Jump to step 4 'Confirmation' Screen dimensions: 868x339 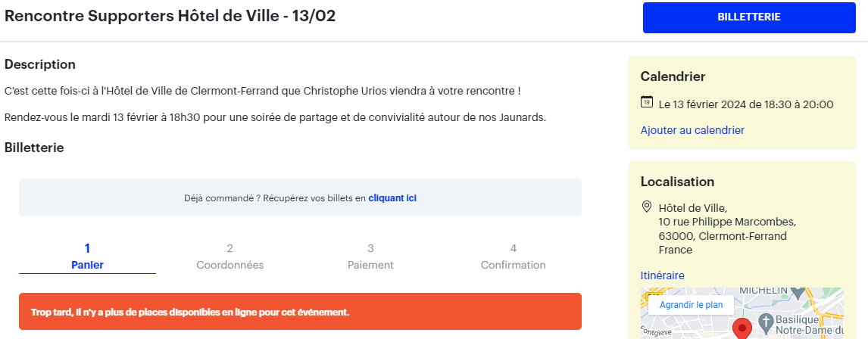pyautogui.click(x=513, y=257)
